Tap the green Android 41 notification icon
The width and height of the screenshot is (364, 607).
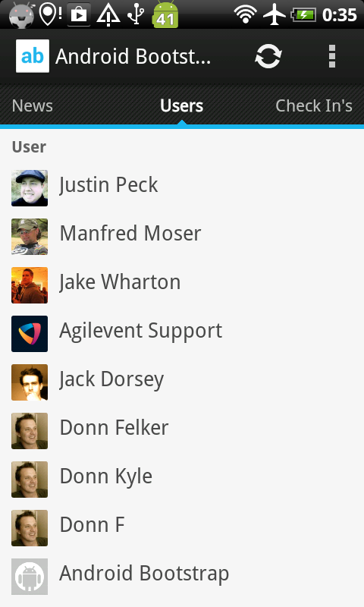pyautogui.click(x=165, y=14)
